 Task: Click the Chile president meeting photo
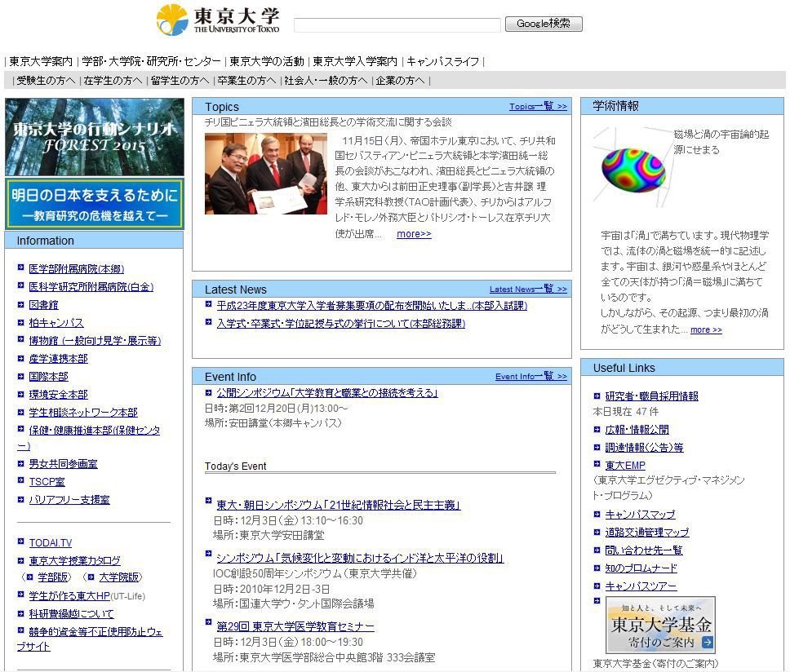click(x=265, y=174)
